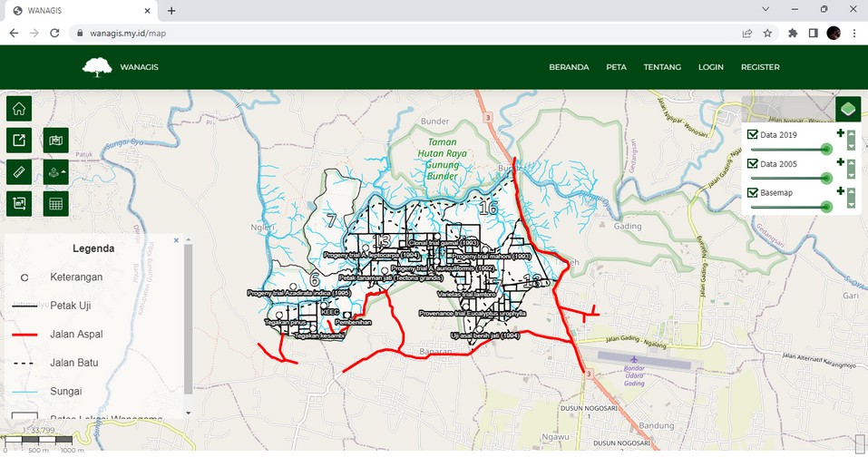Expand Basemap layer with plus icon
Image resolution: width=868 pixels, height=457 pixels.
click(840, 191)
